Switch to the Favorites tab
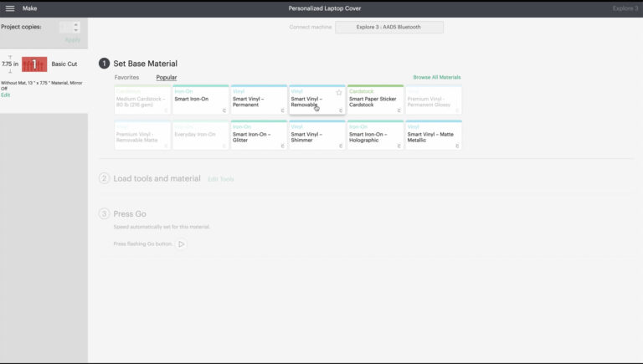The width and height of the screenshot is (643, 364). (x=126, y=78)
